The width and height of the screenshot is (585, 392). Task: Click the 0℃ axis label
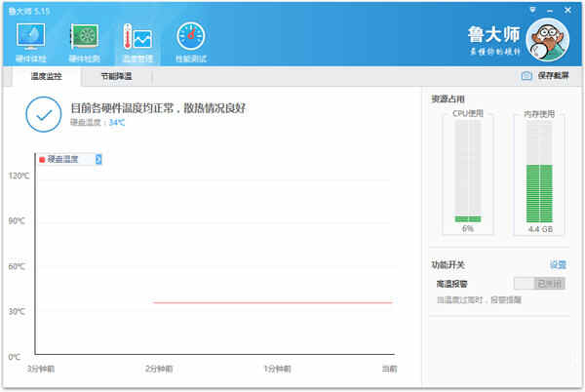pyautogui.click(x=15, y=357)
